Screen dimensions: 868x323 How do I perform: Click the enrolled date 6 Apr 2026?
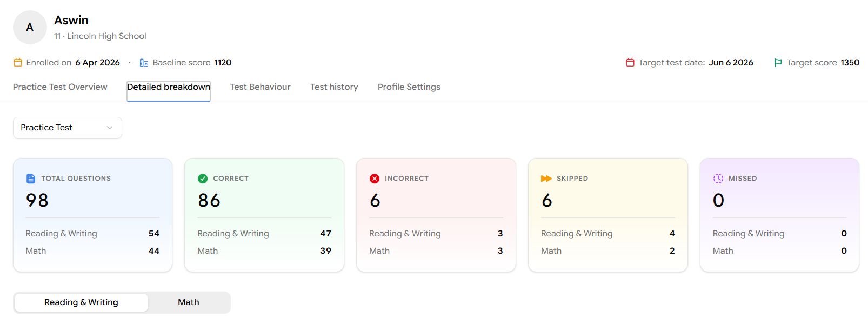tap(97, 63)
